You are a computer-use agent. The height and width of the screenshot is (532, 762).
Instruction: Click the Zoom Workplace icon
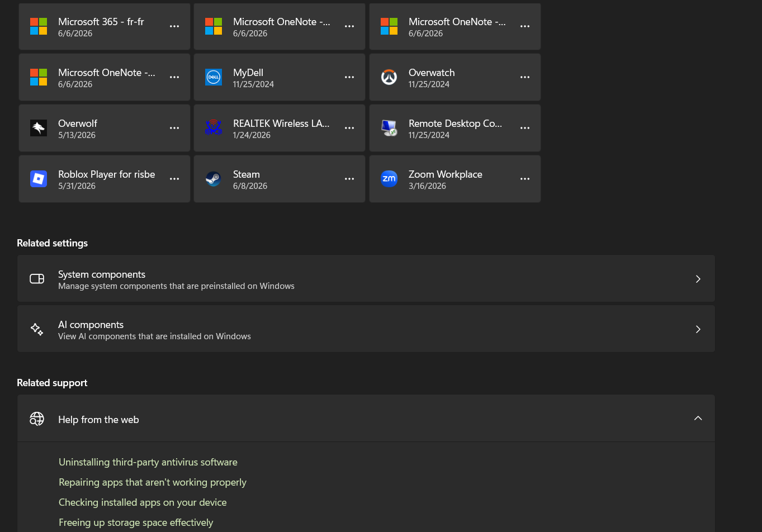pyautogui.click(x=389, y=179)
